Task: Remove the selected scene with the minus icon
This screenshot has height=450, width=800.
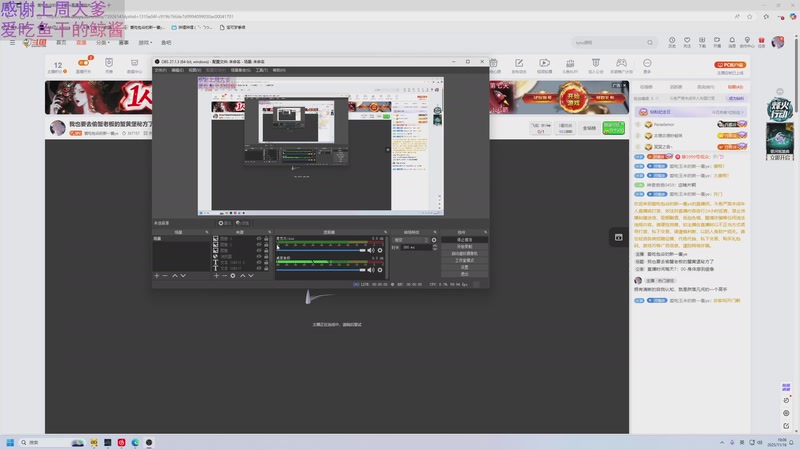Action: coord(165,276)
